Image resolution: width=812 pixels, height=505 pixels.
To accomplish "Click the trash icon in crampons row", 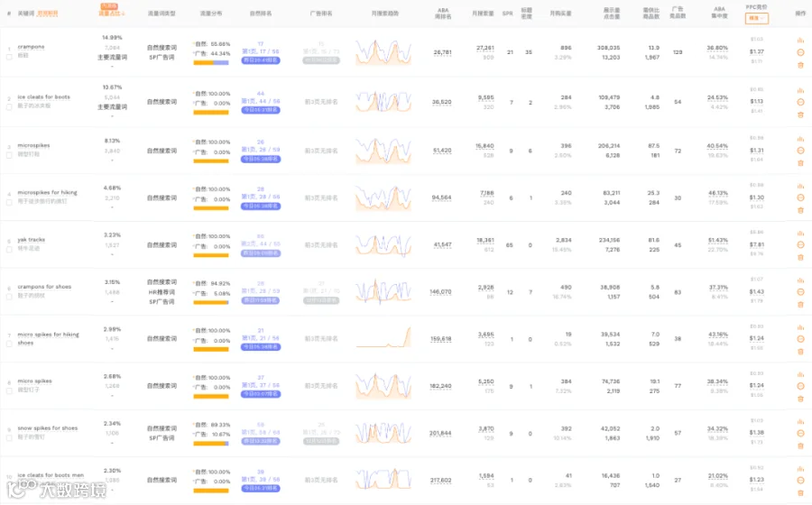I will click(800, 65).
